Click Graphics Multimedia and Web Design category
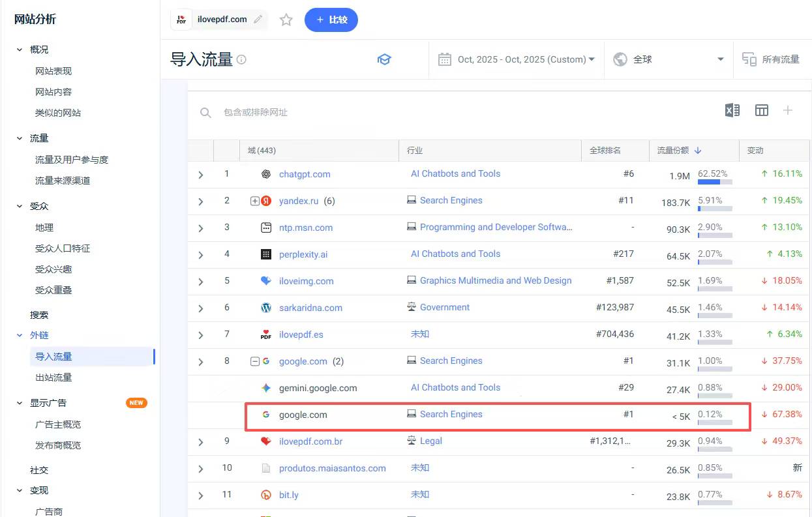 [x=496, y=281]
